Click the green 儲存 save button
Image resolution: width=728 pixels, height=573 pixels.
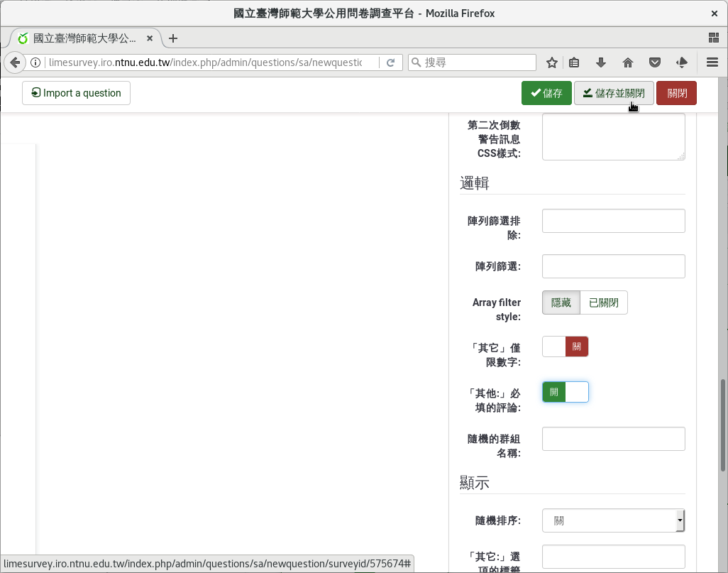tap(546, 93)
